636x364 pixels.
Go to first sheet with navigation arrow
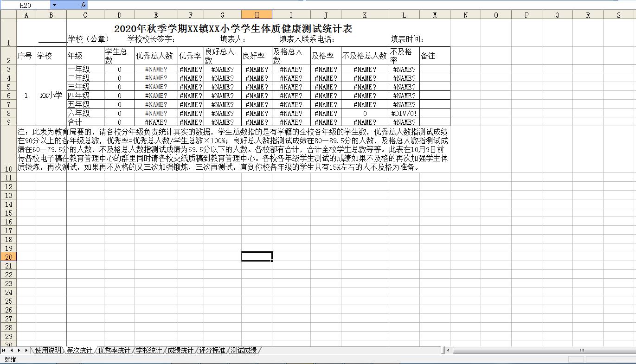[4, 350]
